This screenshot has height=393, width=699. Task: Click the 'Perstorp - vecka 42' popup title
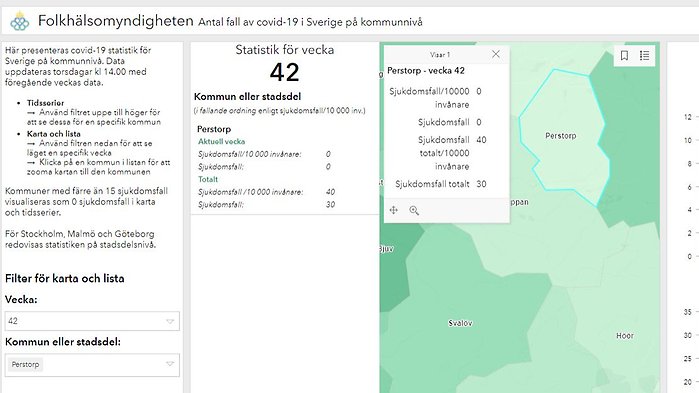click(426, 70)
